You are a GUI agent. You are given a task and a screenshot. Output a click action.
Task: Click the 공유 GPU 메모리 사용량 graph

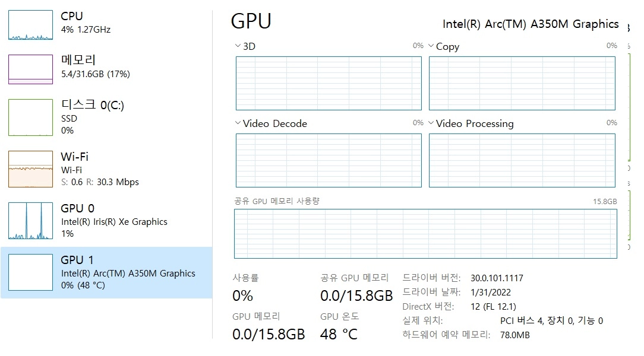click(x=425, y=234)
